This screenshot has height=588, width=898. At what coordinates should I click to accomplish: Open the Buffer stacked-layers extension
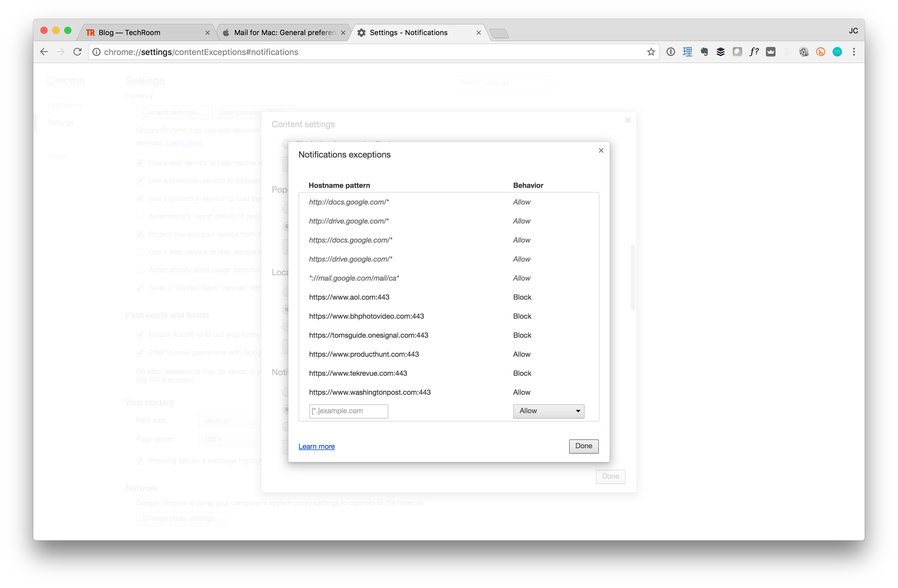[720, 52]
